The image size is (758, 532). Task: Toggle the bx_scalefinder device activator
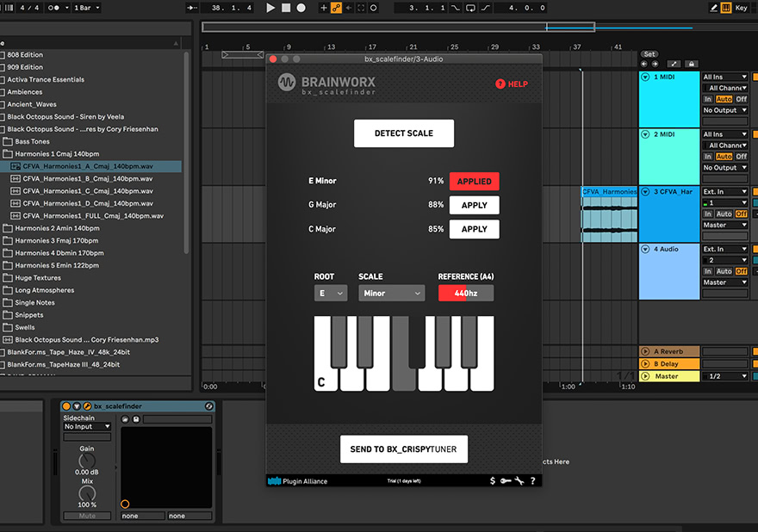pyautogui.click(x=66, y=406)
